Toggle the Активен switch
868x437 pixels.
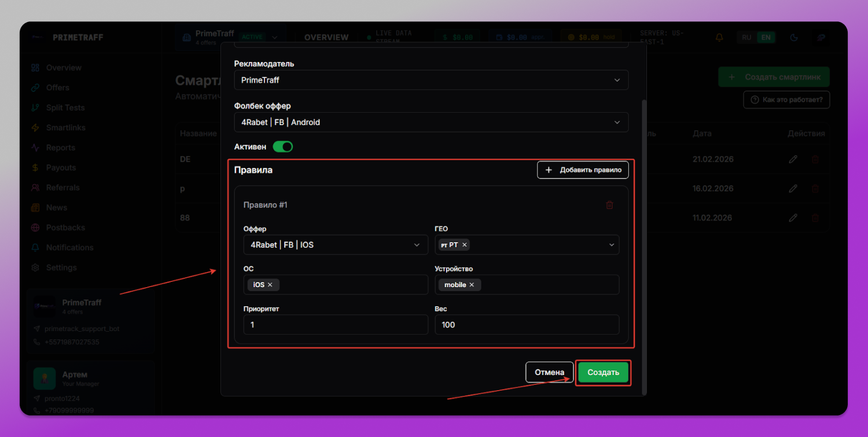point(283,147)
